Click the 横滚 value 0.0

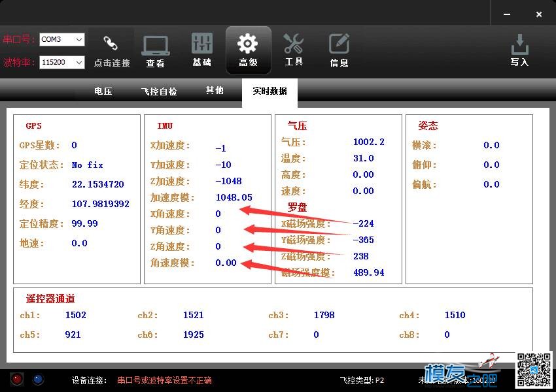pos(491,145)
